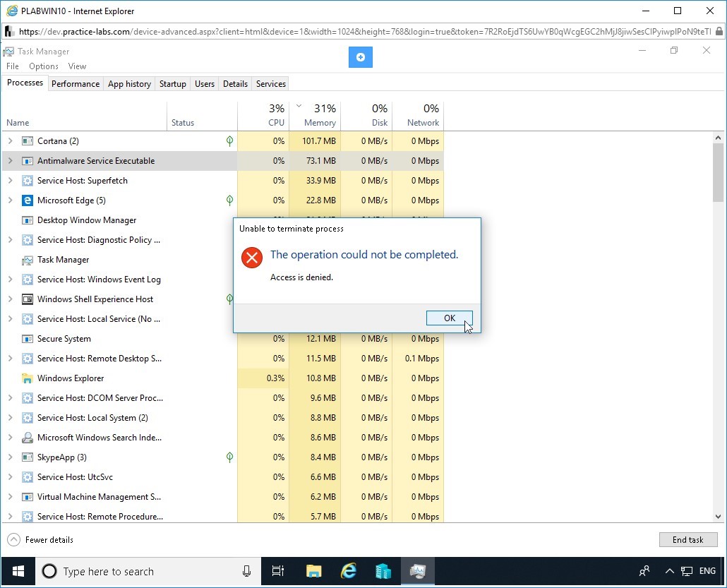Open the People icon in system tray
The image size is (727, 588).
(644, 571)
